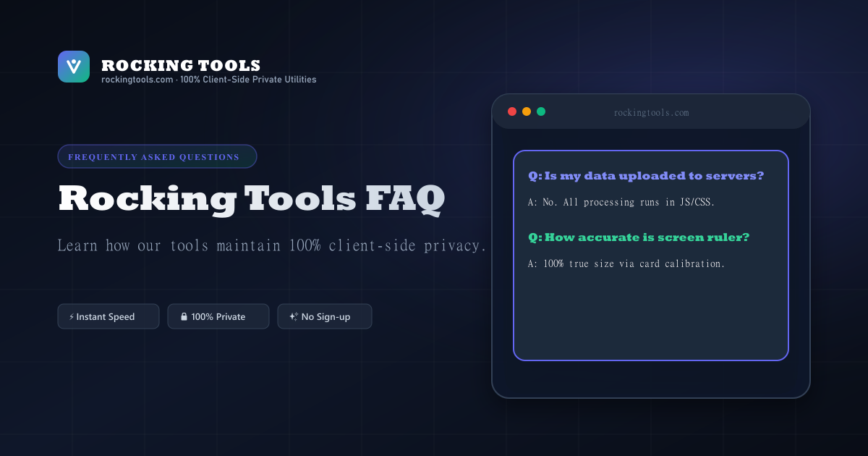Click answer 'No. All processing runs in JS/CSS.'
This screenshot has height=456, width=868.
coord(622,202)
